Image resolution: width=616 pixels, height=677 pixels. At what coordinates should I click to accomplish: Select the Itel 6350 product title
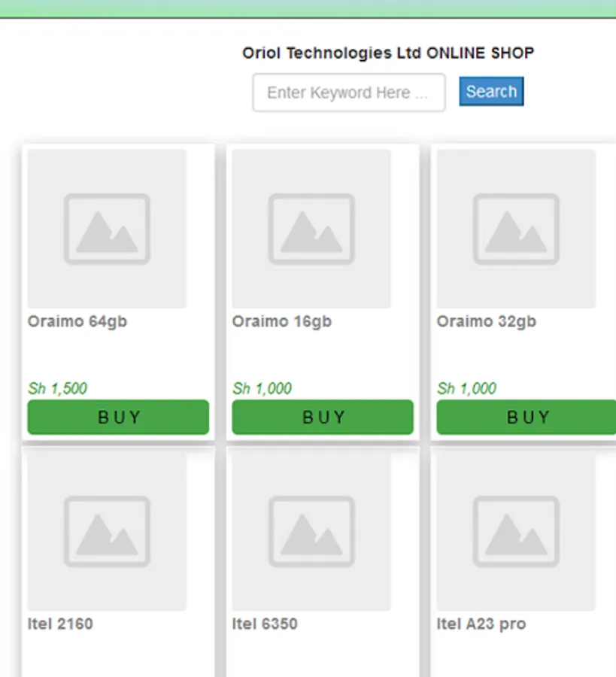point(265,624)
